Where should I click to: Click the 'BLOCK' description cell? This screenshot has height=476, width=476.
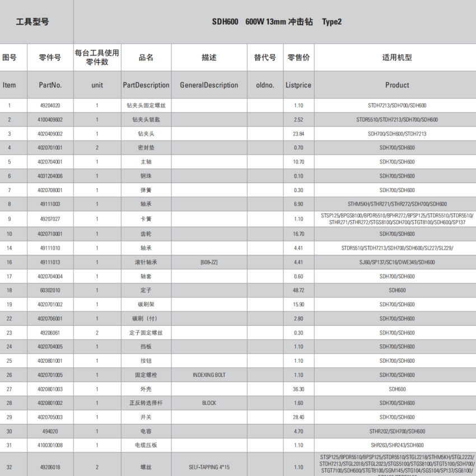[x=209, y=403]
